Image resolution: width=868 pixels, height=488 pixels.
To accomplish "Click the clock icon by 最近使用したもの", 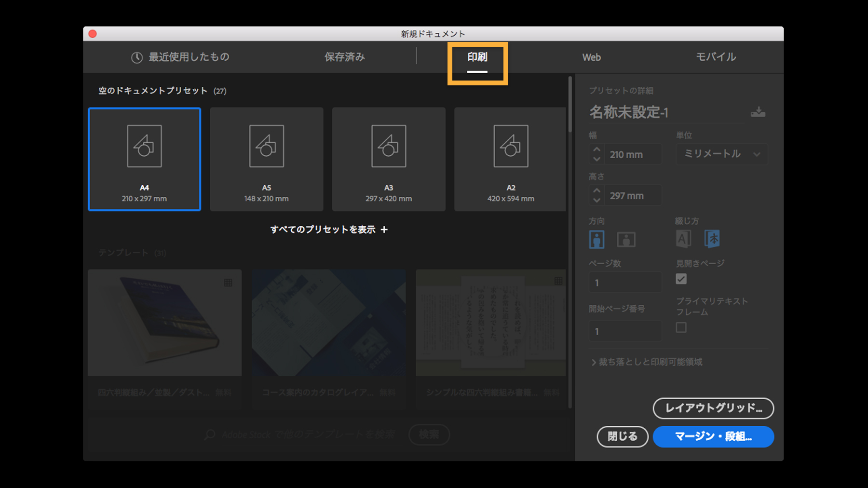I will pos(137,57).
